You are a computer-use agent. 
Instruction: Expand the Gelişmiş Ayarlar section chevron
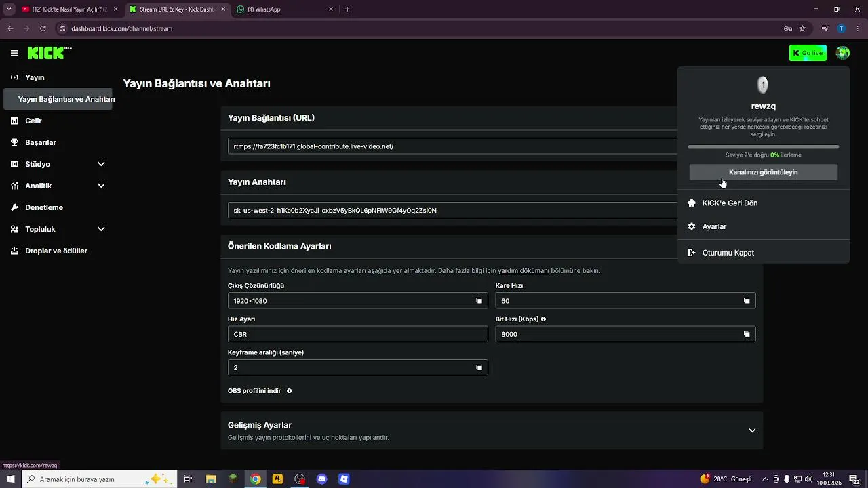[x=751, y=430]
